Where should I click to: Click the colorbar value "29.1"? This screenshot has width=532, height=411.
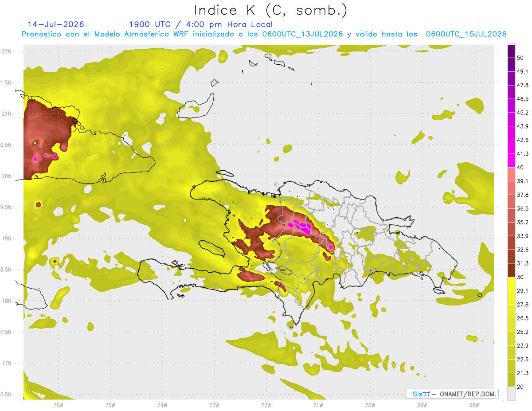[x=523, y=291]
